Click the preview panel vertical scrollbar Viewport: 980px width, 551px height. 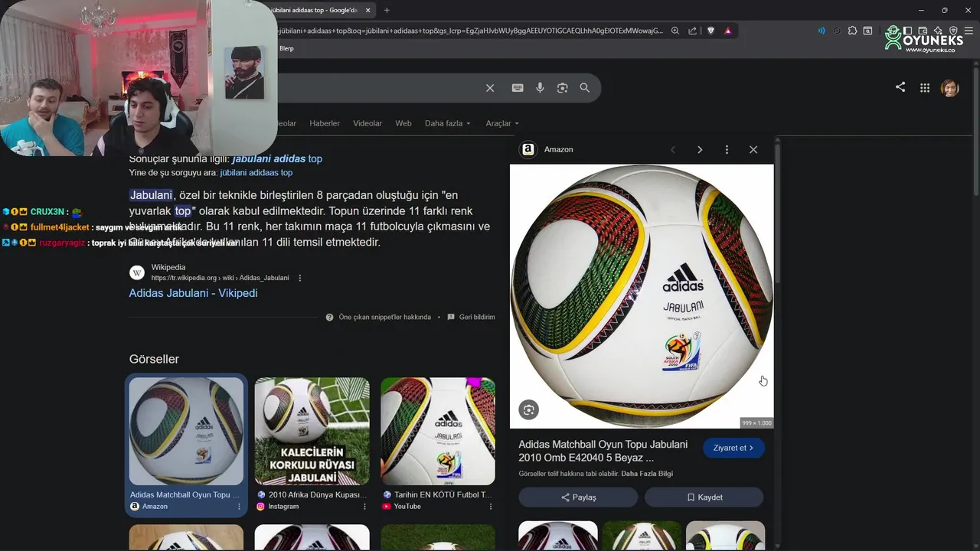click(778, 214)
